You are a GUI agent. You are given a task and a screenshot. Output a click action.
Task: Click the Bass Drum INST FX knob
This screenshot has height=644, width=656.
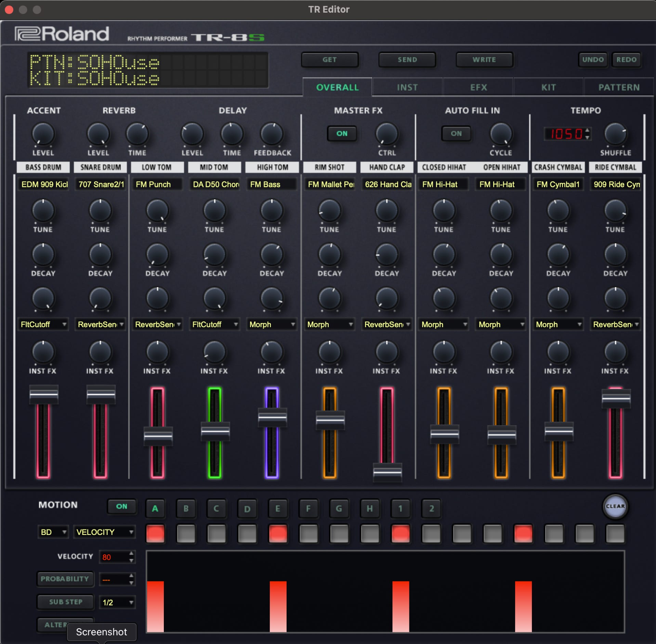pos(43,352)
